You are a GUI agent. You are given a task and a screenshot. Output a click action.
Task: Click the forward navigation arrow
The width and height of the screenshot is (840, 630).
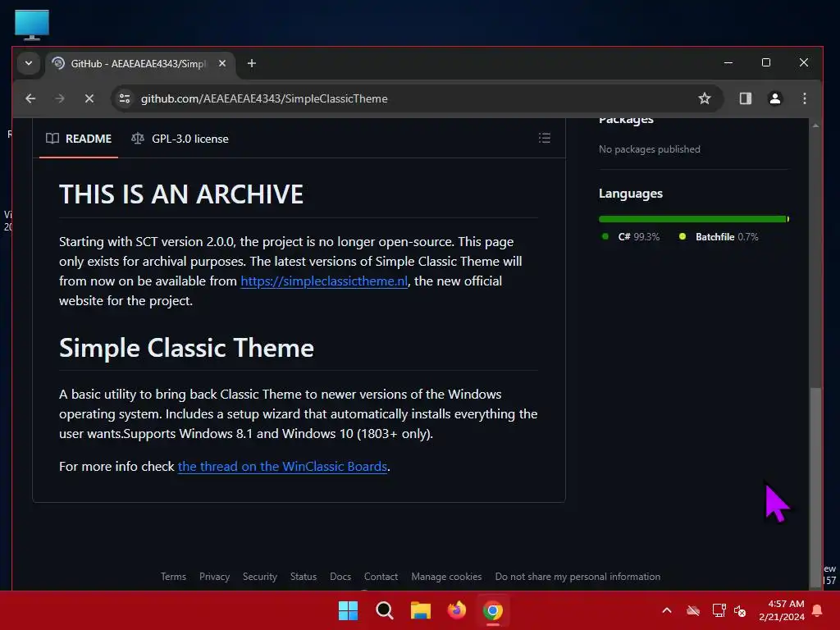pyautogui.click(x=59, y=98)
